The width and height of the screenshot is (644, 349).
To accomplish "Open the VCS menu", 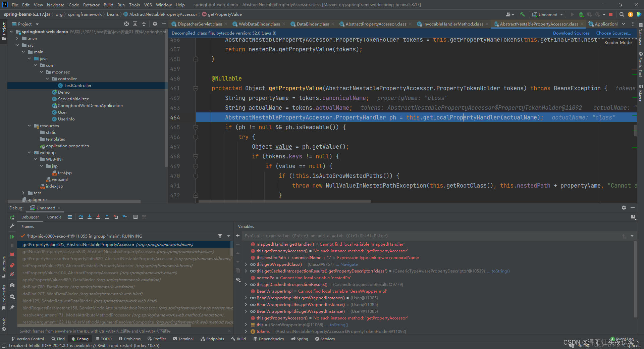I will tap(148, 5).
